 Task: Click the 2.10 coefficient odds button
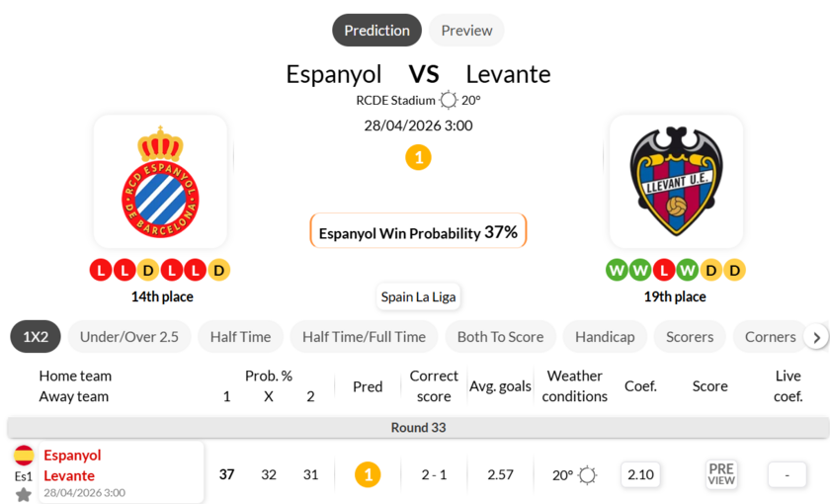pos(640,474)
